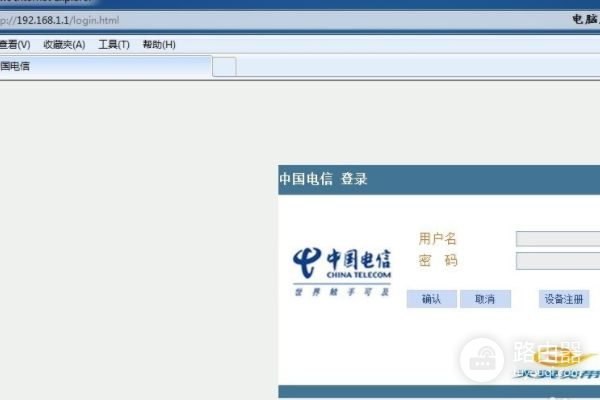The width and height of the screenshot is (600, 400).
Task: Select the 中国电信 browser tab
Action: 105,66
